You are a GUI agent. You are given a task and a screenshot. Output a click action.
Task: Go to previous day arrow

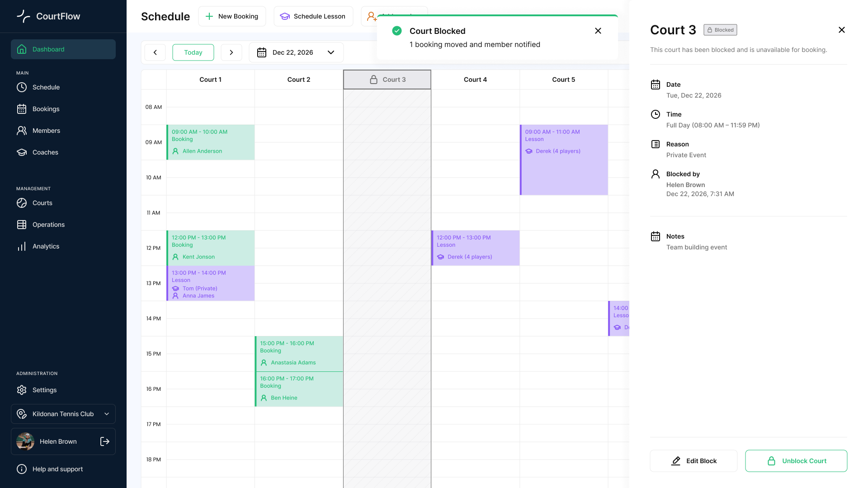[x=155, y=52]
